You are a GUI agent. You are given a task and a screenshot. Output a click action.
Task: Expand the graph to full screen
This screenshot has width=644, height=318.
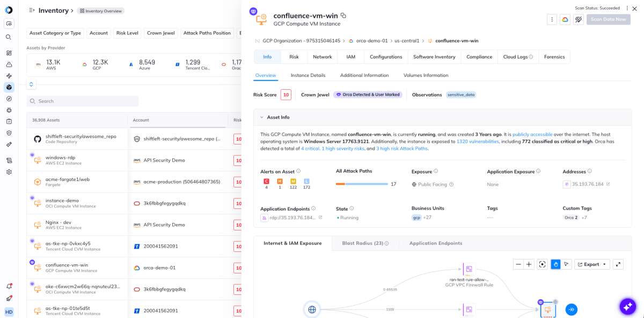point(618,264)
